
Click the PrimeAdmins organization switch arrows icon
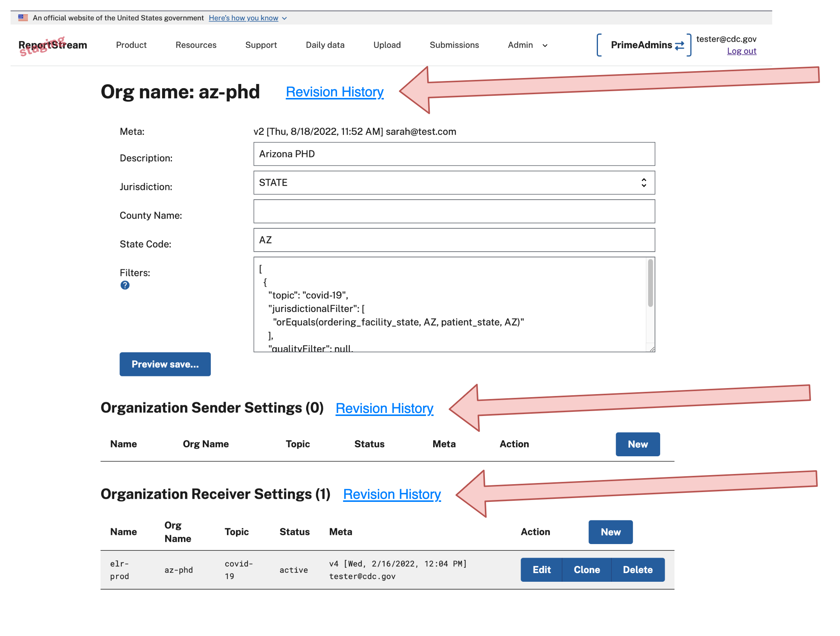click(x=679, y=45)
